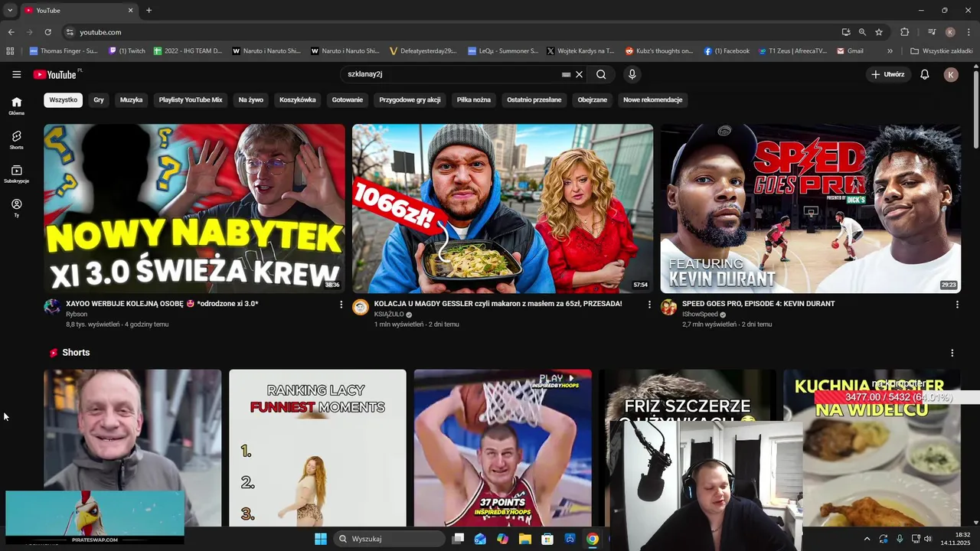Image resolution: width=980 pixels, height=551 pixels.
Task: Open Chrome apps grid icon
Action: pyautogui.click(x=10, y=51)
